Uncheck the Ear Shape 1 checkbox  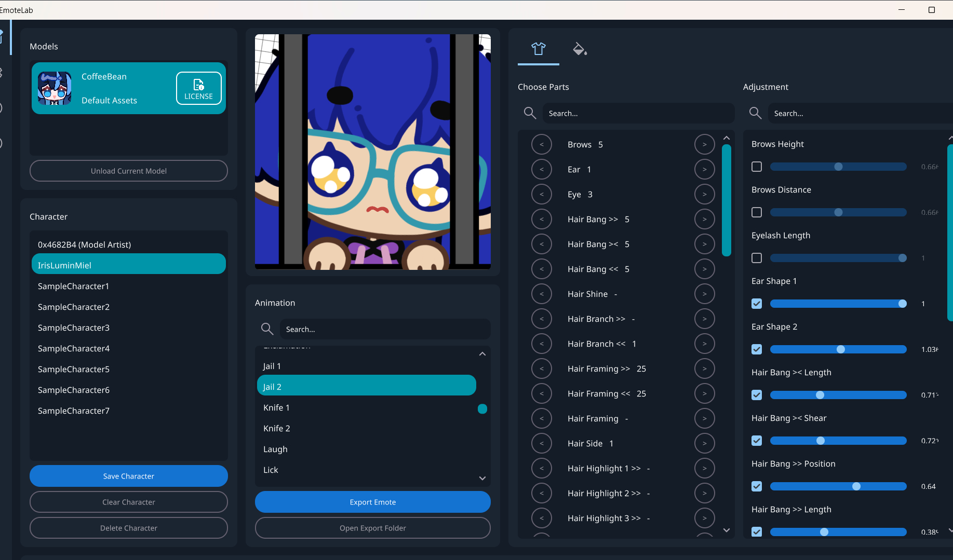pos(757,304)
